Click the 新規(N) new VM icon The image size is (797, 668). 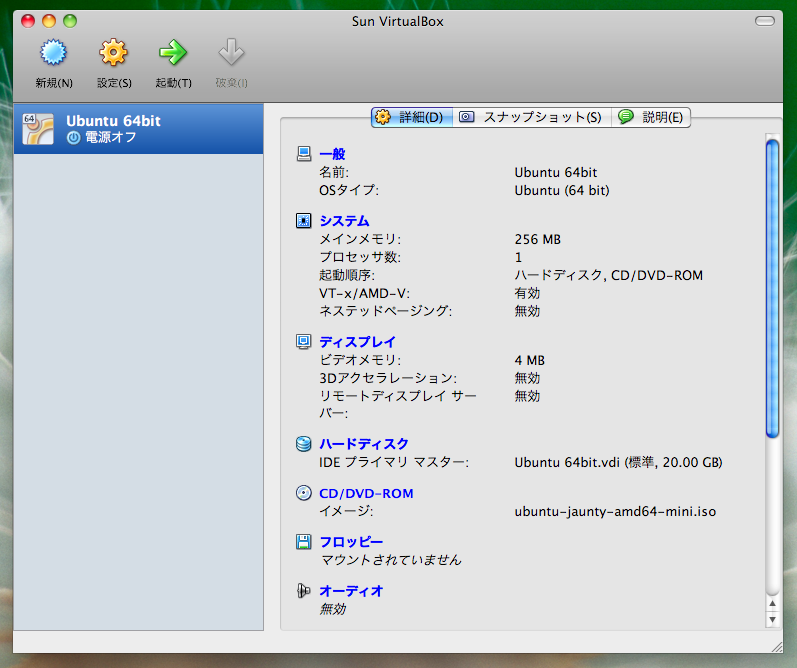pos(53,52)
